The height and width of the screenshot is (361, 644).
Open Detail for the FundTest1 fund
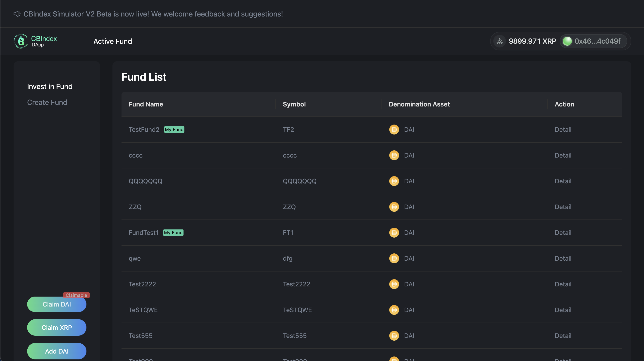coord(563,233)
